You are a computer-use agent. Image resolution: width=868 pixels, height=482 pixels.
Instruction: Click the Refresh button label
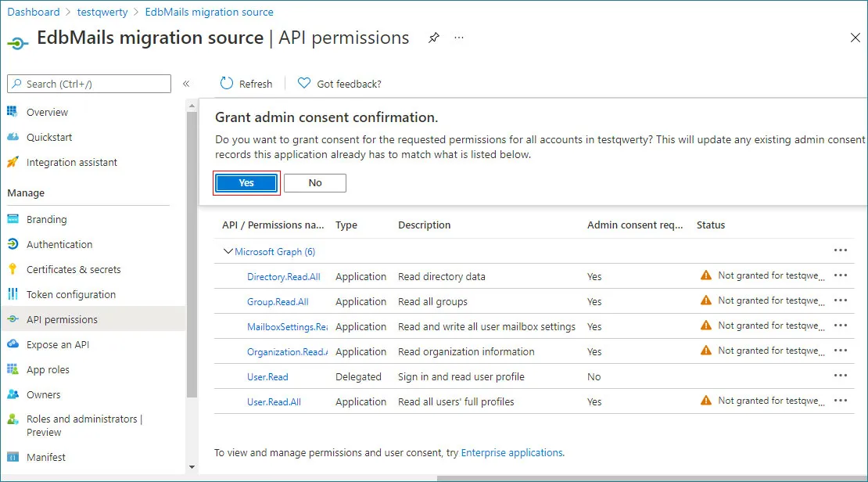[256, 84]
